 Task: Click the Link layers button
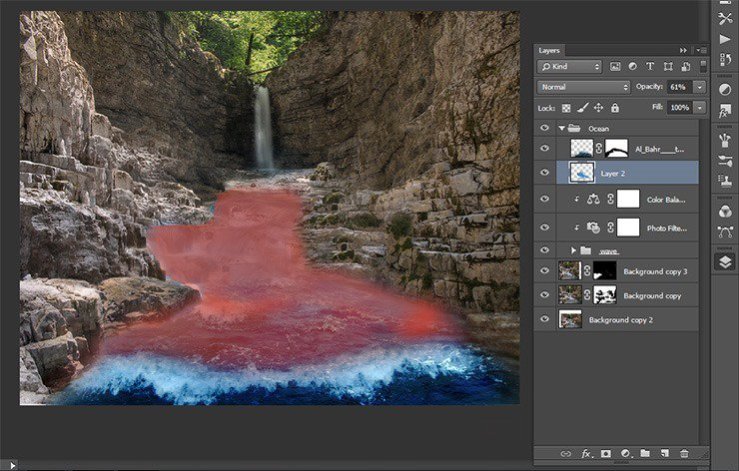566,454
